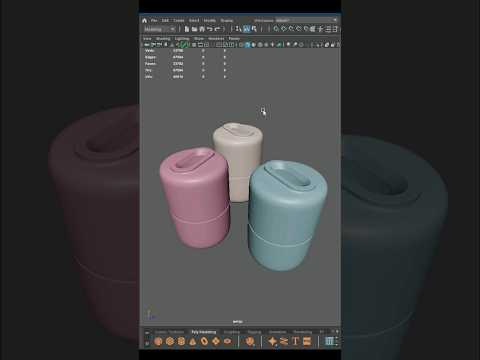Screen dimensions: 480x360
Task: Click select camera icon in panel toolbar
Action: point(146,44)
